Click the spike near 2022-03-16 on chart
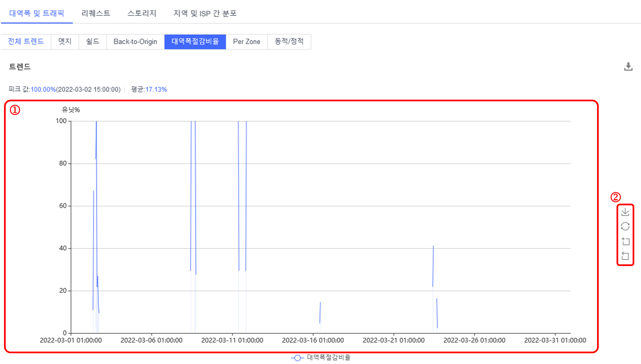Screen dimensions: 641x364 (320, 313)
